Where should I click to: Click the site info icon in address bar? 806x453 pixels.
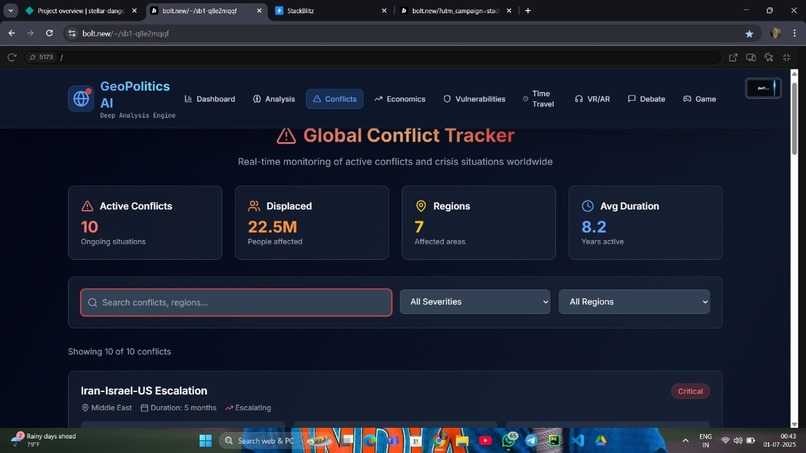71,33
